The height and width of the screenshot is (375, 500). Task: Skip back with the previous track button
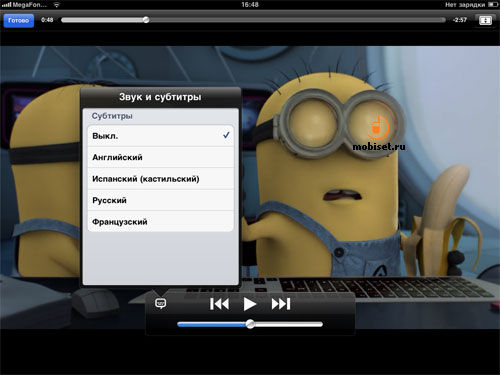click(219, 304)
